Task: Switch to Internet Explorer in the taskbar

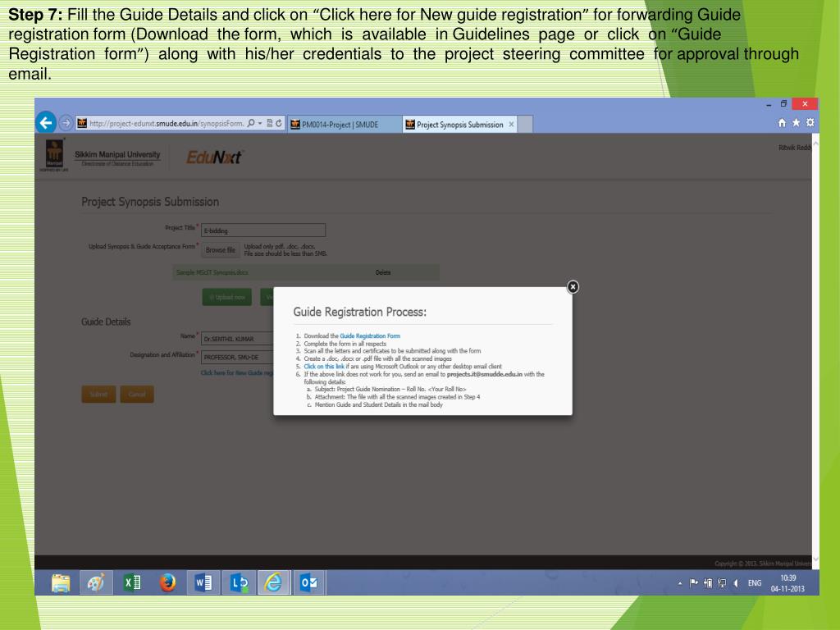Action: tap(274, 583)
